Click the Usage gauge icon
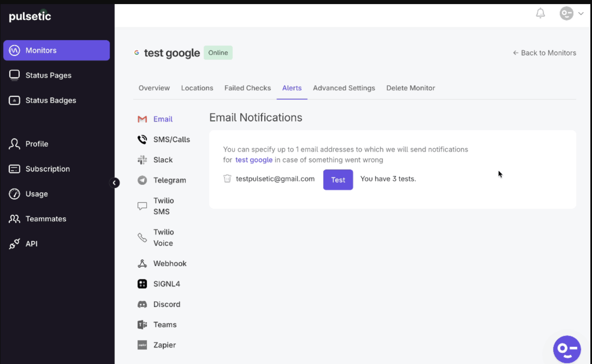Viewport: 592px width, 364px height. [x=14, y=194]
